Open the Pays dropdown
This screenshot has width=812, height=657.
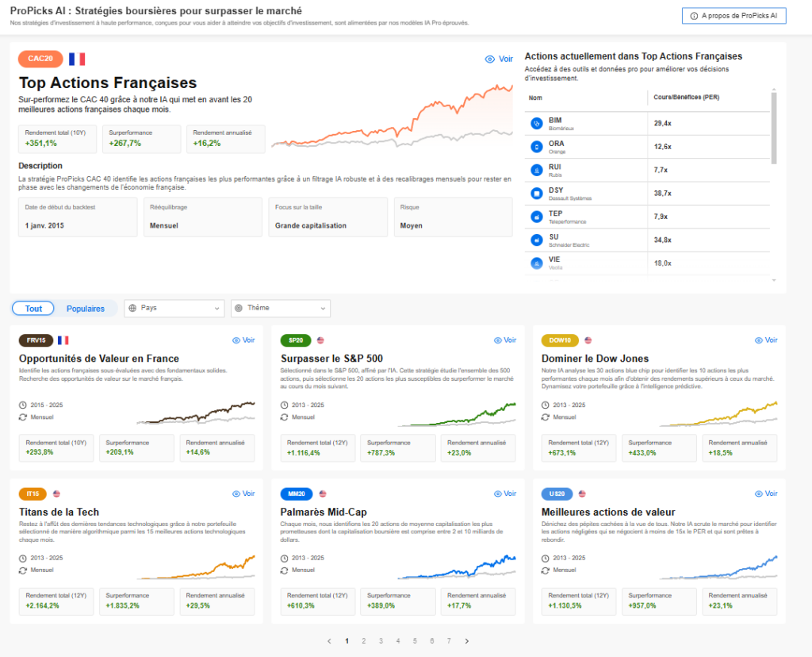tap(175, 308)
